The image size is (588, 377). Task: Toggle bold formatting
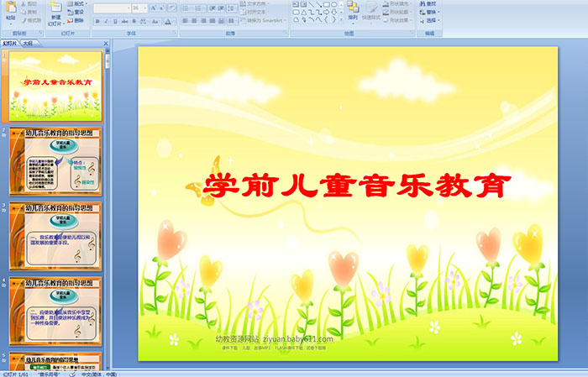click(x=97, y=21)
